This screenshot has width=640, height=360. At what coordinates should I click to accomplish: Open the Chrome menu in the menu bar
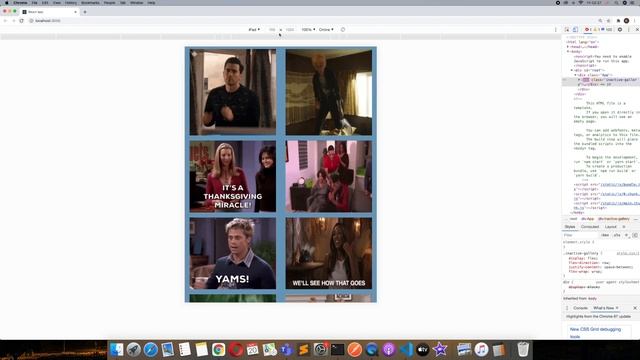[x=20, y=2]
